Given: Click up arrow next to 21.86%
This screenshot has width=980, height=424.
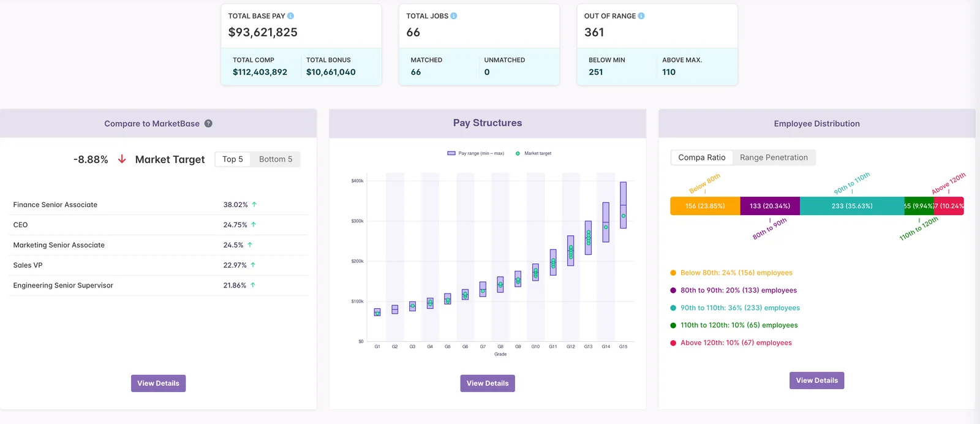Looking at the screenshot, I should click(252, 286).
